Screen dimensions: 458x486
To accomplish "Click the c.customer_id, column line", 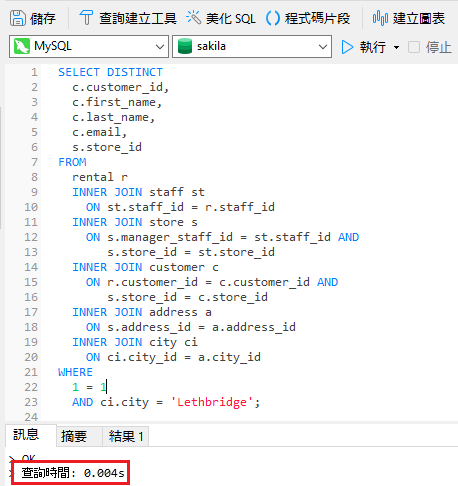I will click(x=121, y=87).
